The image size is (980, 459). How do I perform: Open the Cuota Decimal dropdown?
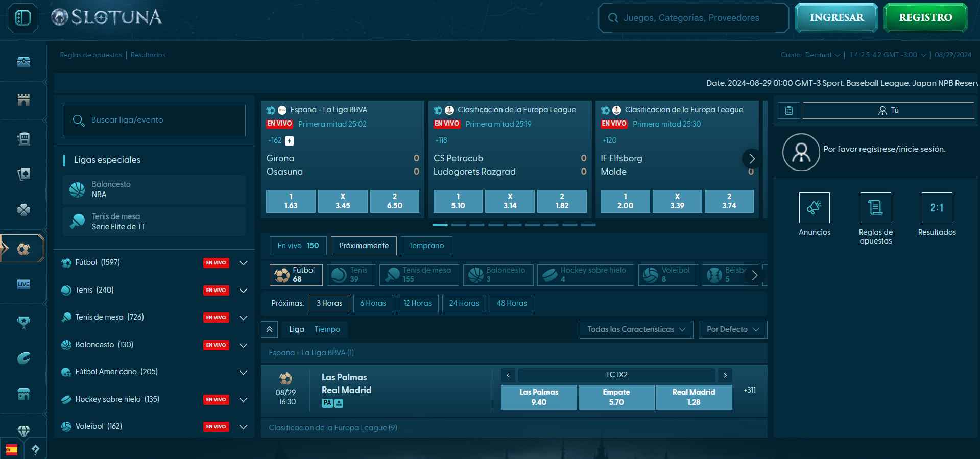(x=810, y=55)
